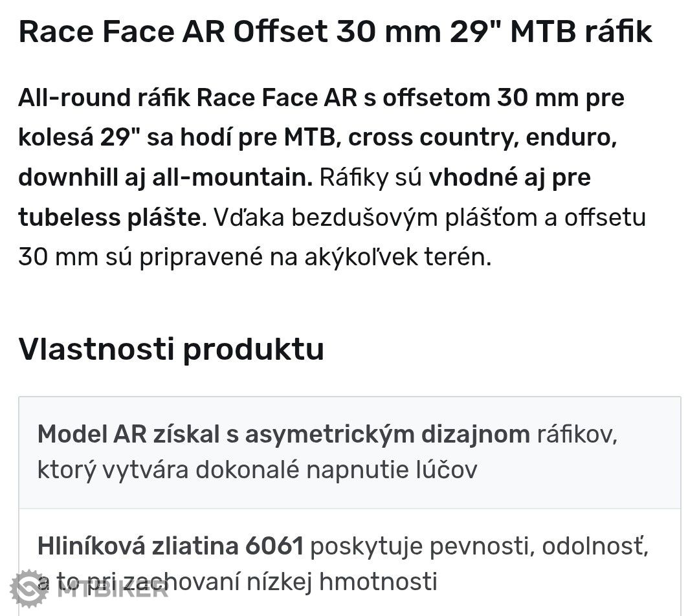
Task: Click the text pripravené na akýkoľvek terén
Action: (315, 257)
